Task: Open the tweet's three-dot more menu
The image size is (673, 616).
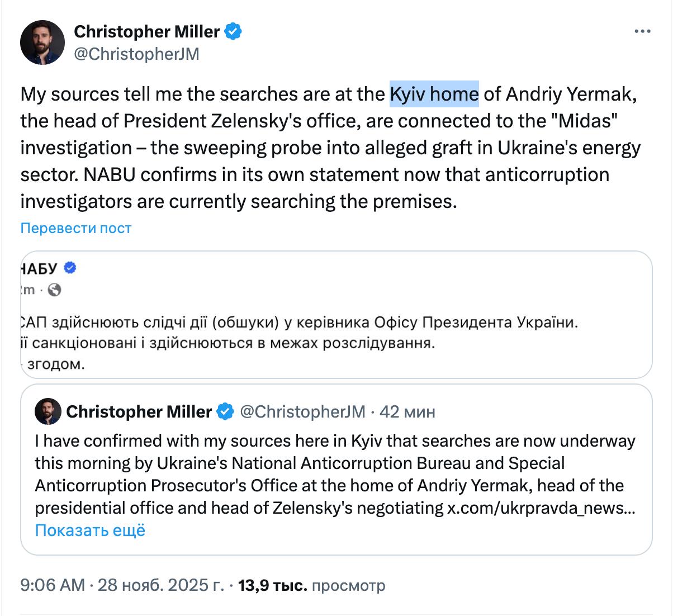Action: coord(643,32)
